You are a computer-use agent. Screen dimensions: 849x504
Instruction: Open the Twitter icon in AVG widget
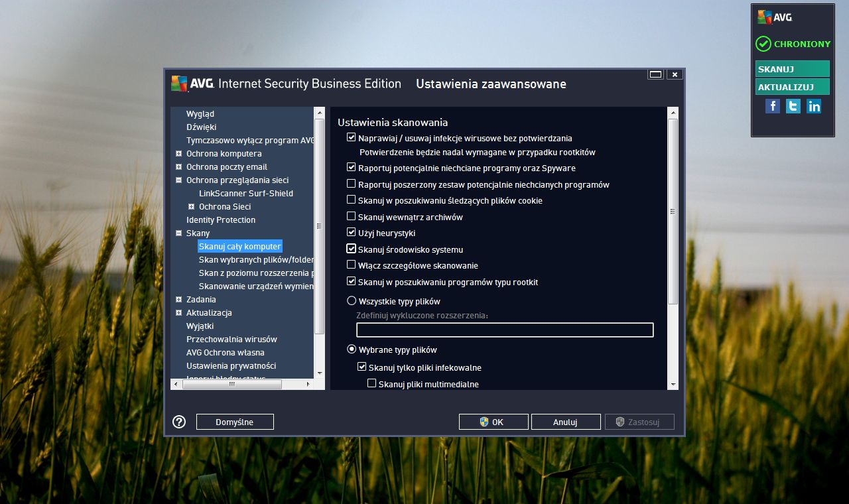[x=793, y=106]
